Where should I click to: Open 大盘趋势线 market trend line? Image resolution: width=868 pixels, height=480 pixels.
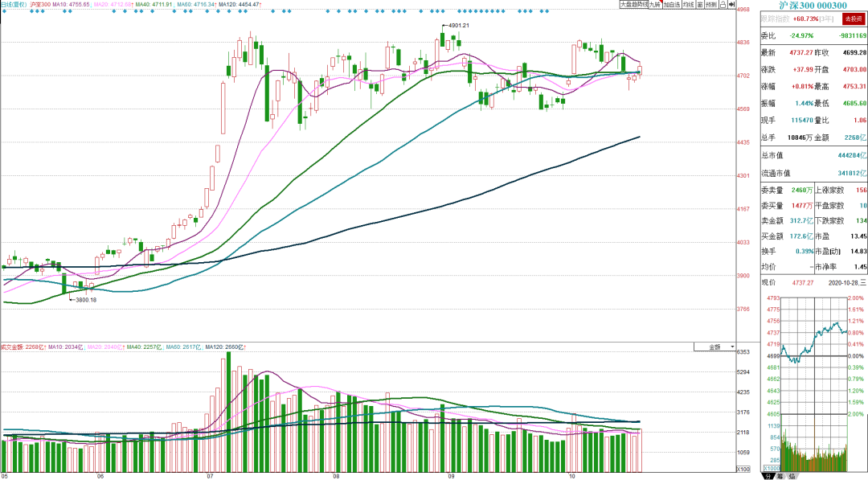click(634, 5)
